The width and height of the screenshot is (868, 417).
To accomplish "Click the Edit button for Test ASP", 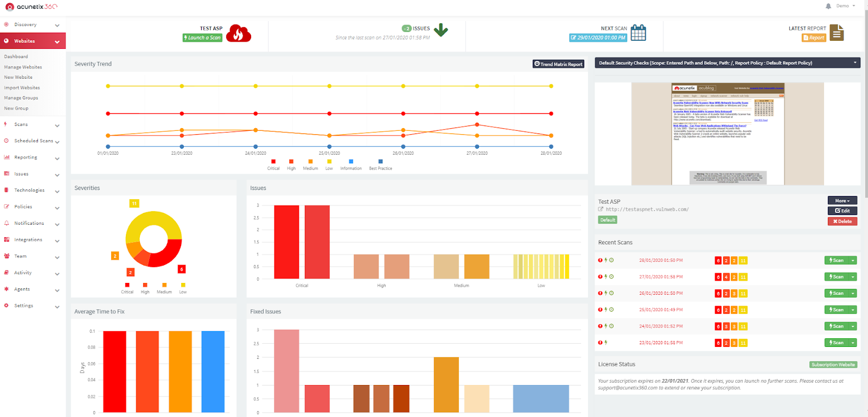I will tap(843, 211).
